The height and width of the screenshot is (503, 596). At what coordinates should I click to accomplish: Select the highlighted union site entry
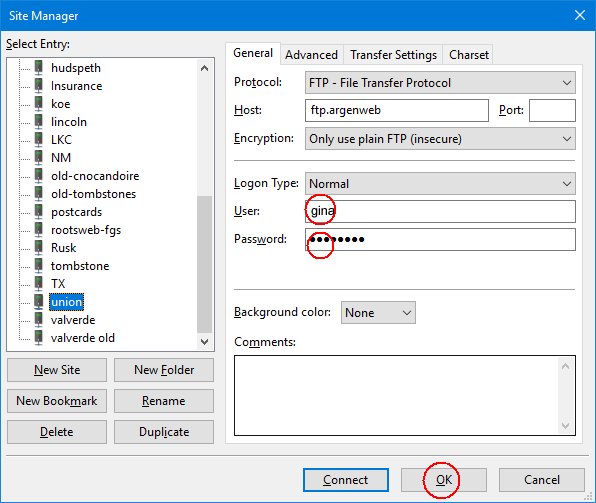click(67, 301)
